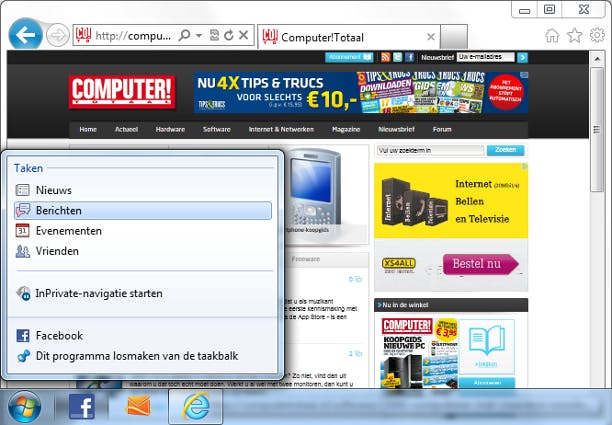Screen dimensions: 612x425
Task: Select Evenementen in the jump list
Action: click(143, 231)
